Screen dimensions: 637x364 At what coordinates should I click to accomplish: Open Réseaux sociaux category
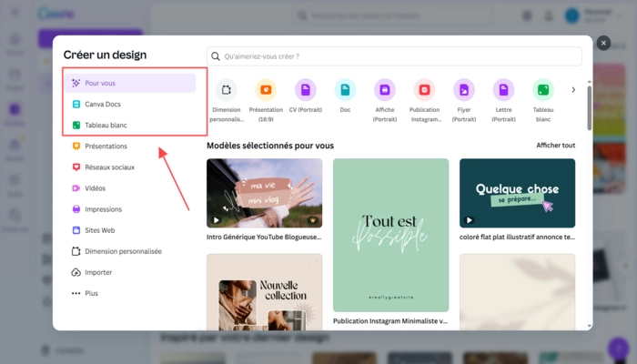pos(130,167)
